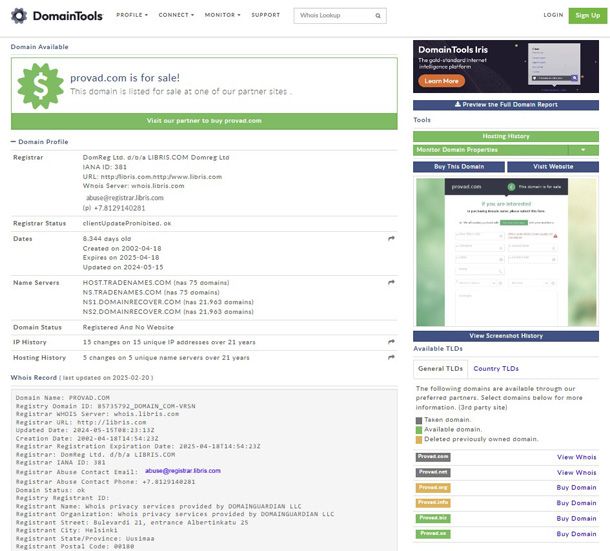Click the green Sign Up button
Image resolution: width=610 pixels, height=551 pixels.
pyautogui.click(x=585, y=16)
